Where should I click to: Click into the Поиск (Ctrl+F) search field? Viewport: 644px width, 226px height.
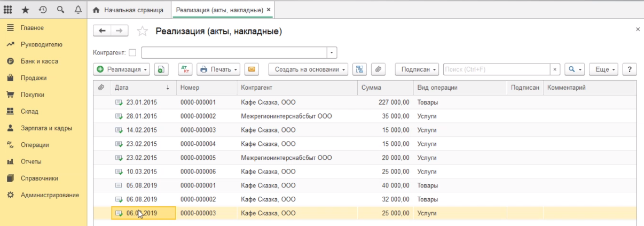tap(496, 69)
